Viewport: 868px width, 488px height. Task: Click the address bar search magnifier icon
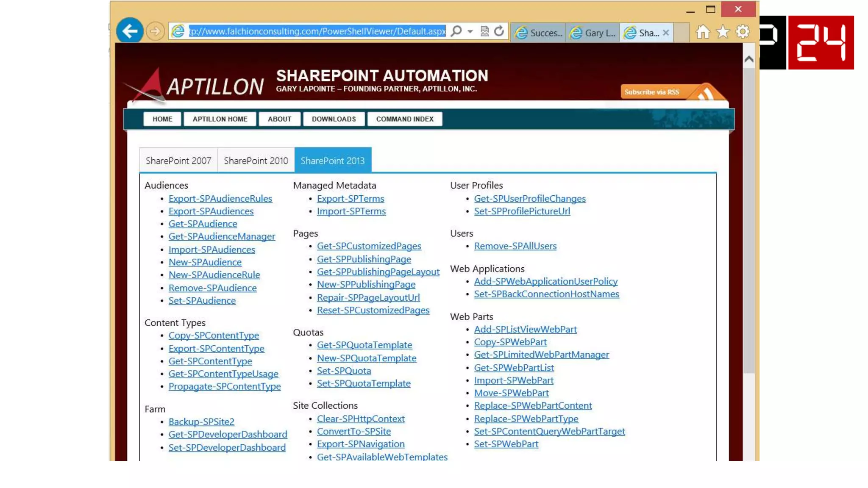click(456, 31)
